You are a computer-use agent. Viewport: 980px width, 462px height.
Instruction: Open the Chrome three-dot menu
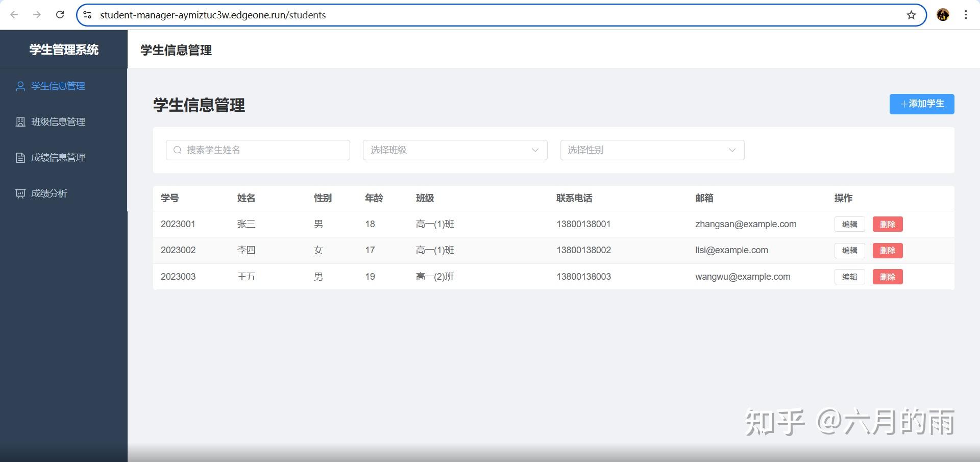966,15
